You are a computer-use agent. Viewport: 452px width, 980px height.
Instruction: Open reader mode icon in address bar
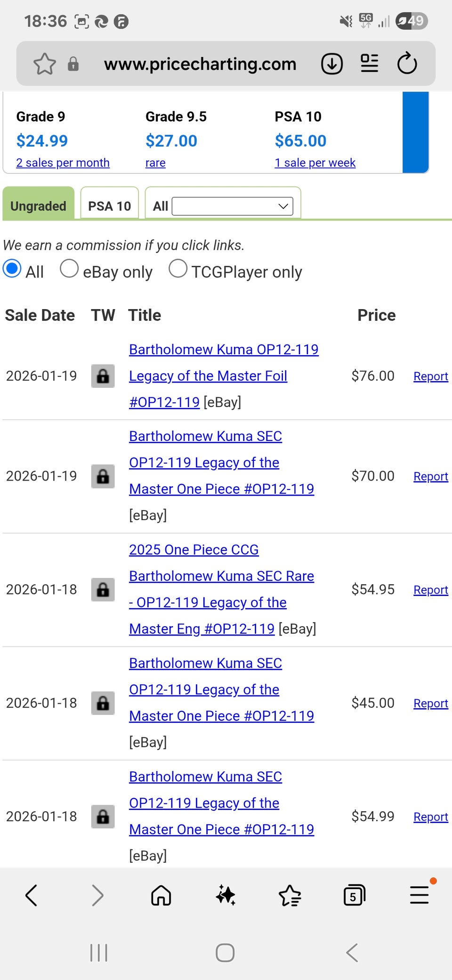(x=370, y=64)
